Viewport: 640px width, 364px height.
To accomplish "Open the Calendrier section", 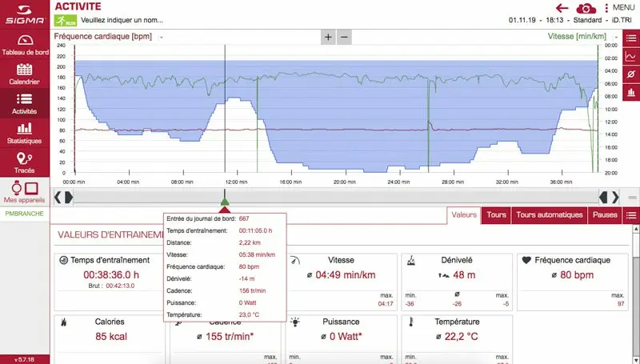I will click(24, 74).
